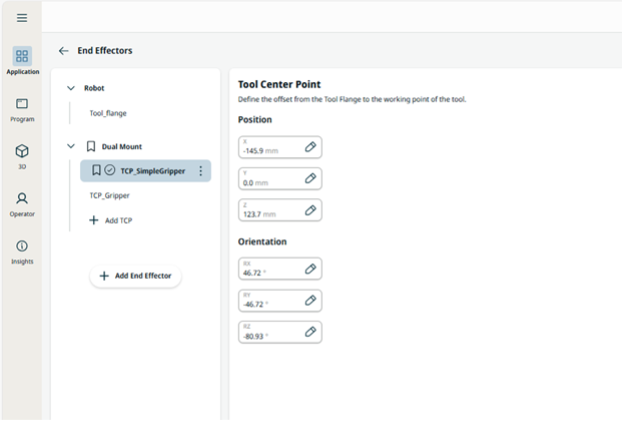Image resolution: width=625 pixels, height=422 pixels.
Task: Click the Add End Effector button
Action: click(x=136, y=276)
